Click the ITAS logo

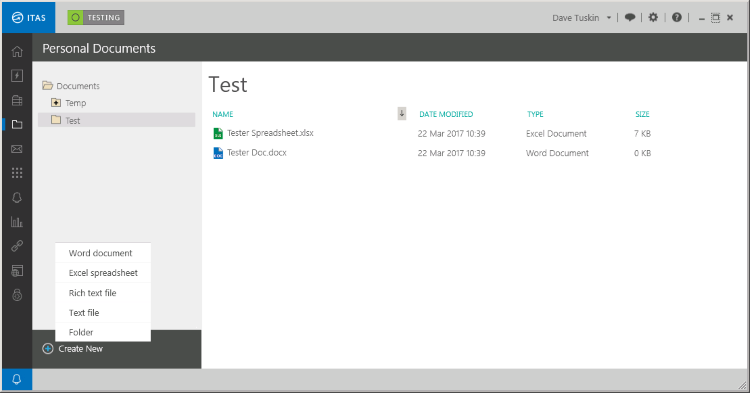click(x=29, y=18)
